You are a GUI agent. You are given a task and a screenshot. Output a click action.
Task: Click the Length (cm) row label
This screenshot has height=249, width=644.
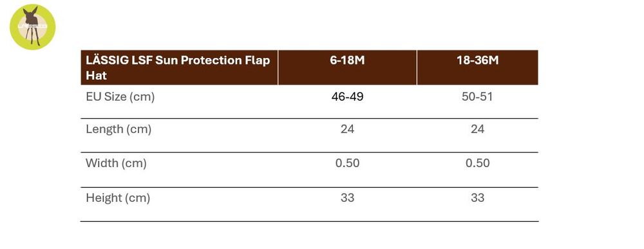118,129
